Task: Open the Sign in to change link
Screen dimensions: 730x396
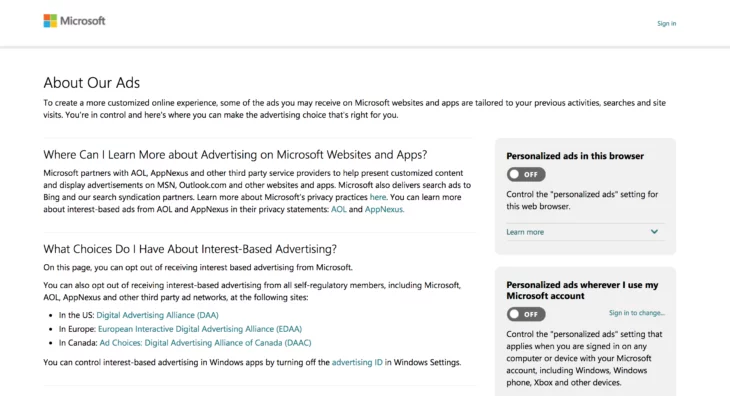Action: 636,313
